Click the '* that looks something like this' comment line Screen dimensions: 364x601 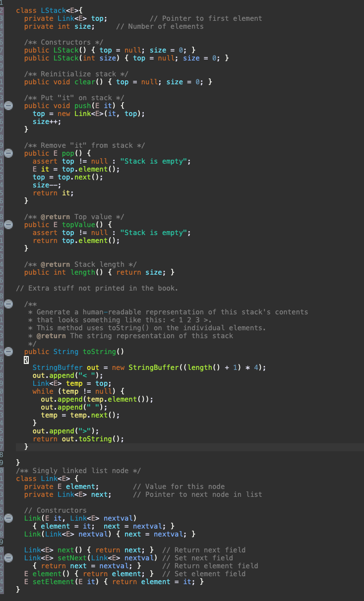click(x=120, y=320)
